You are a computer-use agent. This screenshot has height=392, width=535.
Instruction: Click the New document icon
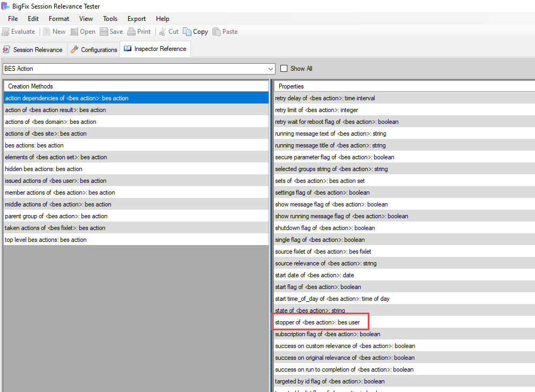click(x=47, y=32)
